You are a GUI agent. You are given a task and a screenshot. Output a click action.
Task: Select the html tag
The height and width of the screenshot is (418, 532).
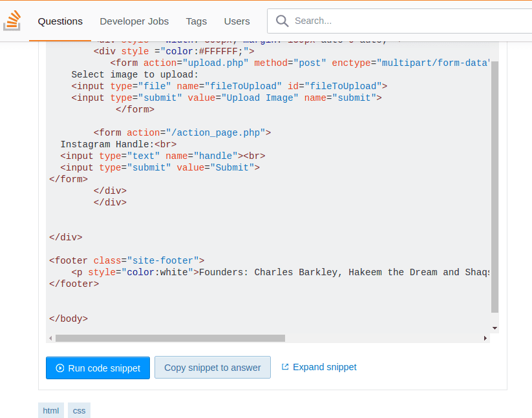tap(50, 410)
